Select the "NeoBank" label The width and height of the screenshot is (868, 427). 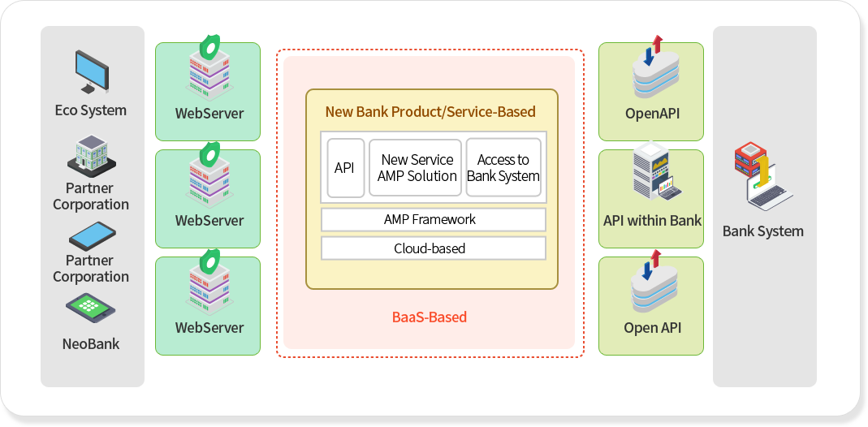tap(91, 344)
